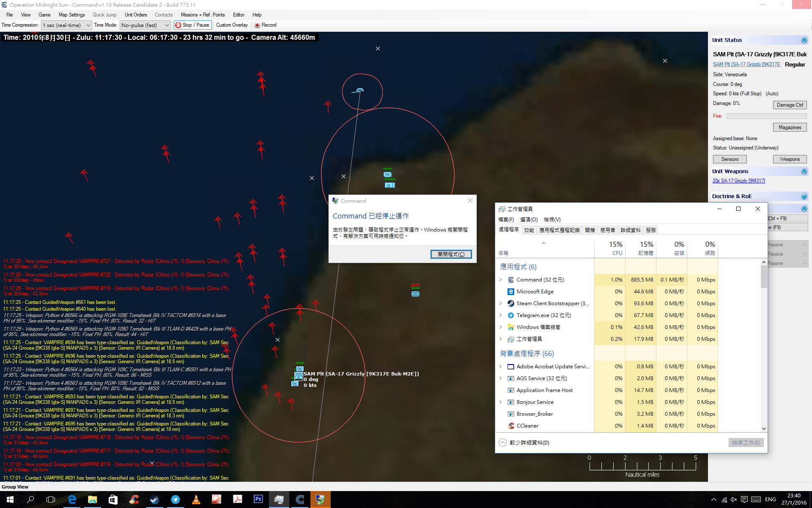Click the Steam icon in taskbar
Screen dimensions: 812x508
[x=154, y=500]
